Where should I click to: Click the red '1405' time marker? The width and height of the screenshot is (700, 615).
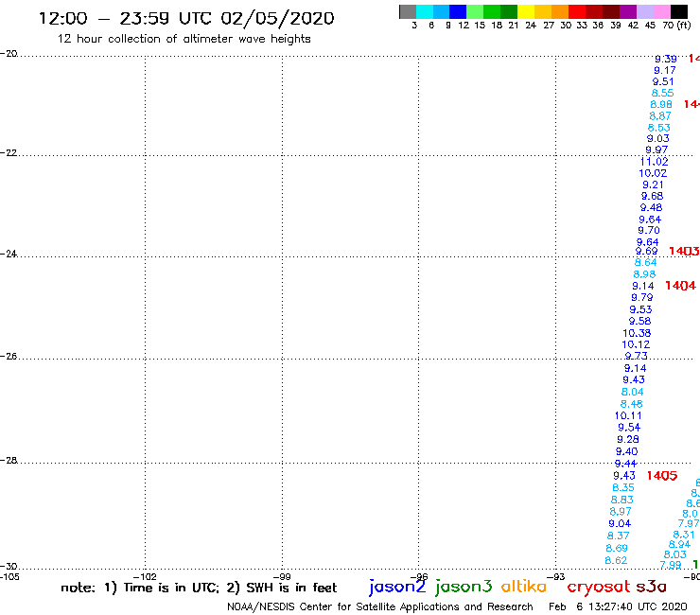coord(662,476)
